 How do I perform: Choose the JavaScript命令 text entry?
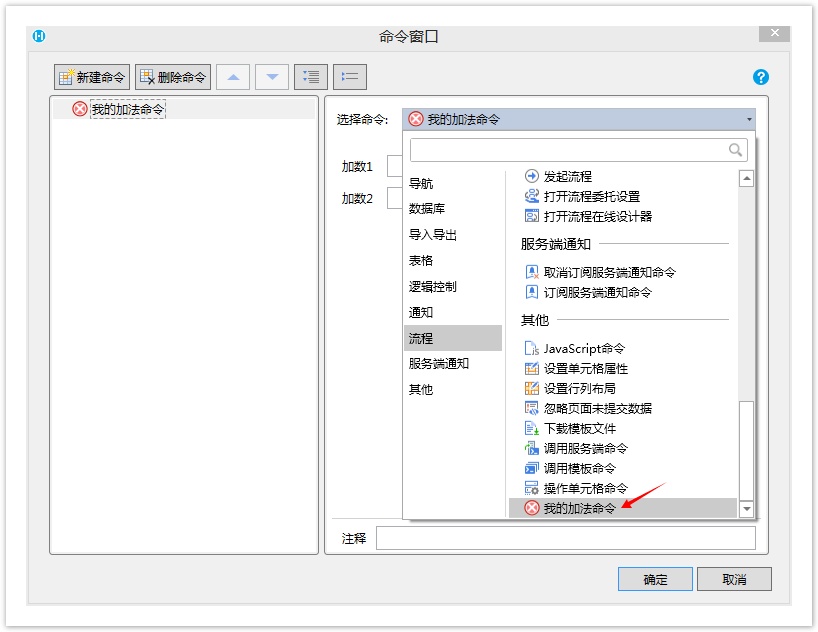point(584,348)
